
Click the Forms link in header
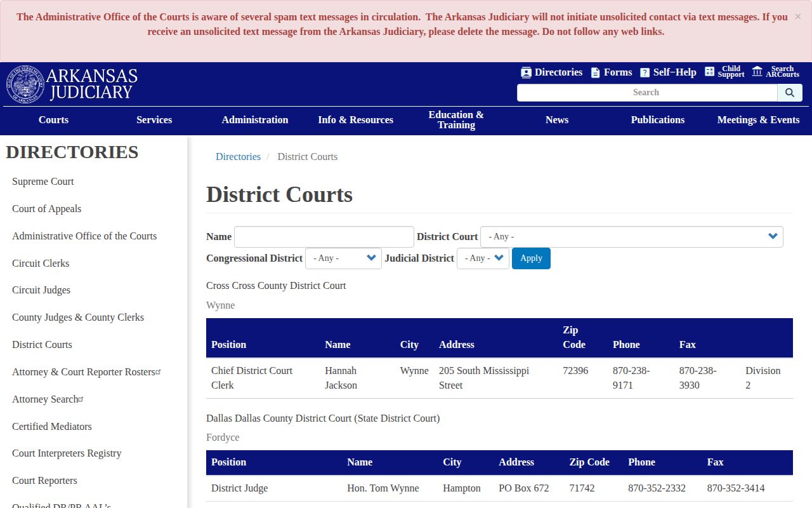pos(618,72)
